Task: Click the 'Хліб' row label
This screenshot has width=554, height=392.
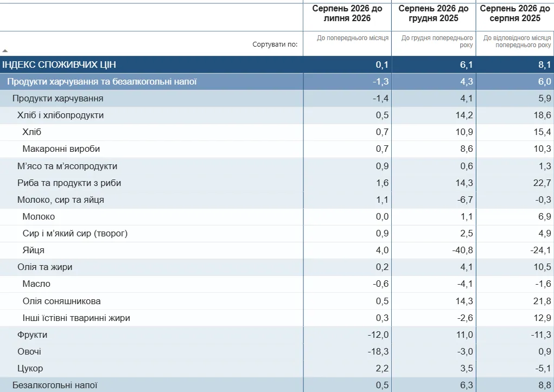Action: click(32, 132)
